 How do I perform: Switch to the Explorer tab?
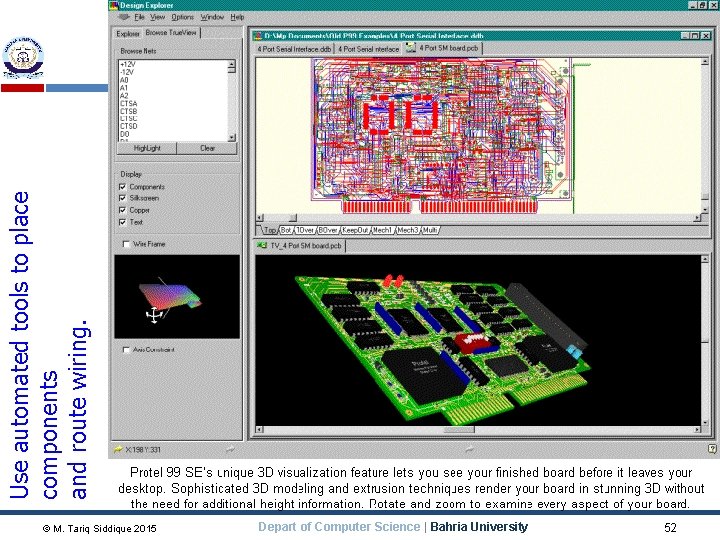pyautogui.click(x=128, y=34)
